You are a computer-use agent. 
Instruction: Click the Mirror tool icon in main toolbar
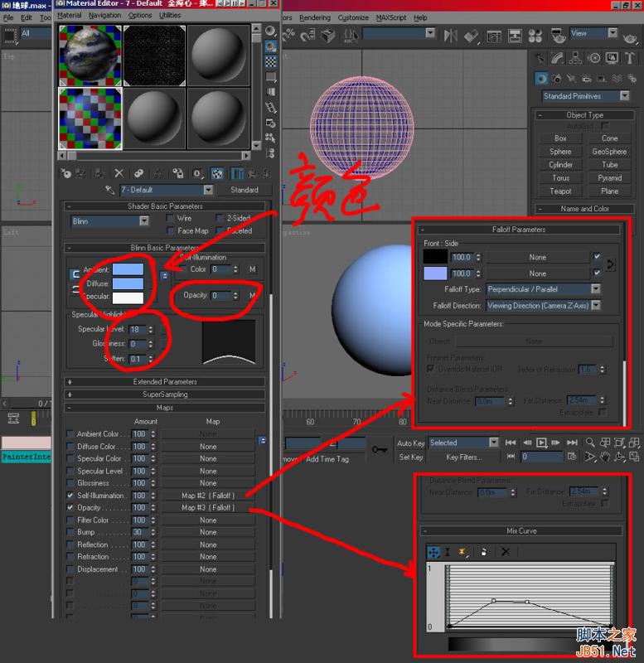(x=451, y=35)
